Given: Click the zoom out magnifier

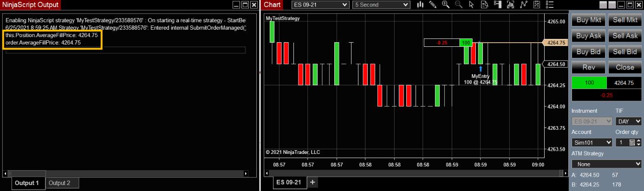Looking at the screenshot, I should (x=459, y=5).
